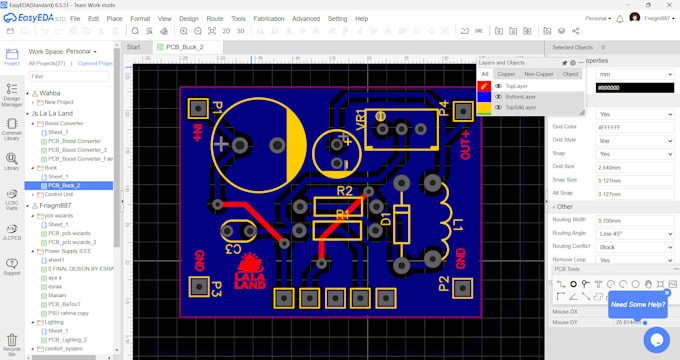Collapse the Buck project folder
This screenshot has width=680, height=360.
tap(33, 167)
